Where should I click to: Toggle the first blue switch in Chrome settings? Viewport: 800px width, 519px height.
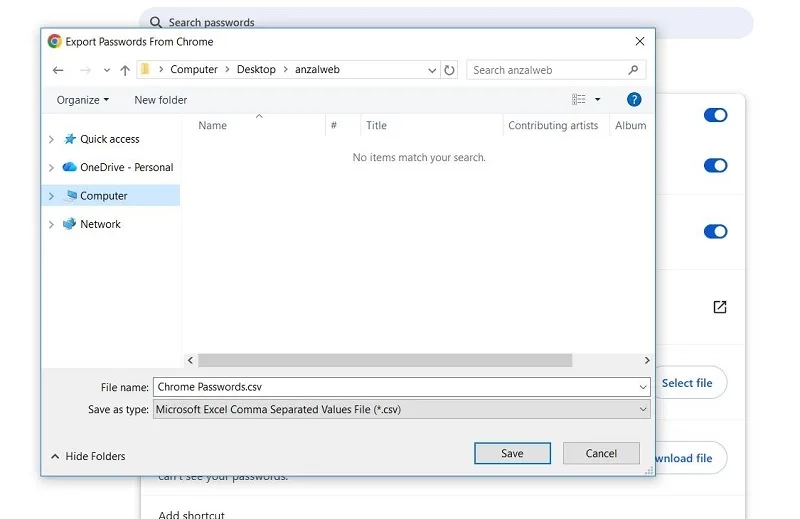(x=715, y=115)
